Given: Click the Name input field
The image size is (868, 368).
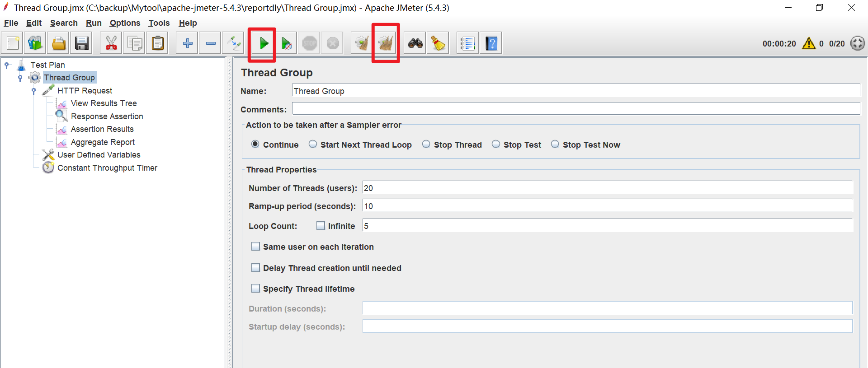Looking at the screenshot, I should [576, 90].
